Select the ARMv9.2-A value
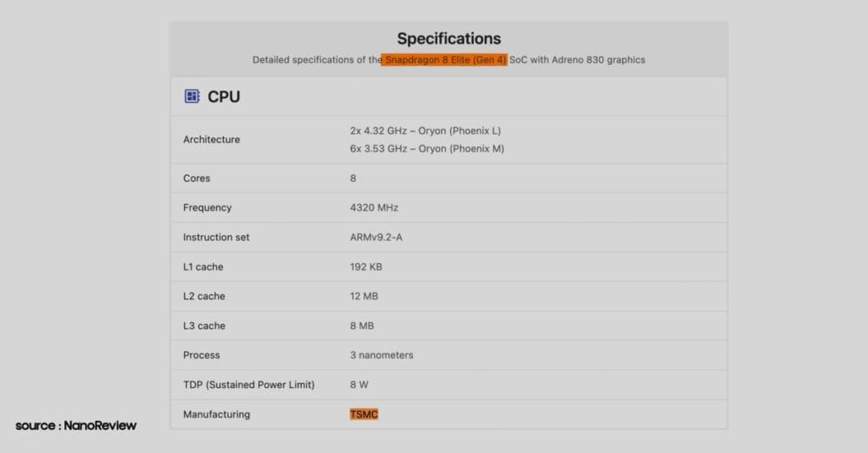Image resolution: width=868 pixels, height=453 pixels. point(376,237)
